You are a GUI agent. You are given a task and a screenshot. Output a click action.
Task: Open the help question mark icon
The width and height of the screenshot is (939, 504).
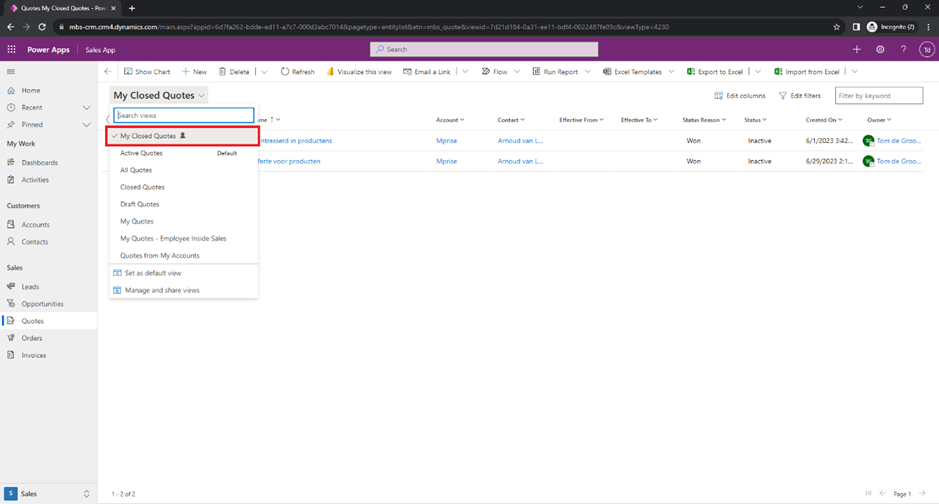click(903, 50)
